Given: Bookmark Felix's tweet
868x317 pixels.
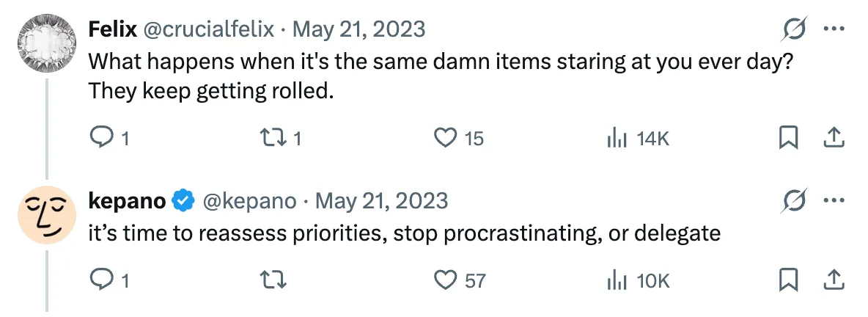Looking at the screenshot, I should point(788,137).
